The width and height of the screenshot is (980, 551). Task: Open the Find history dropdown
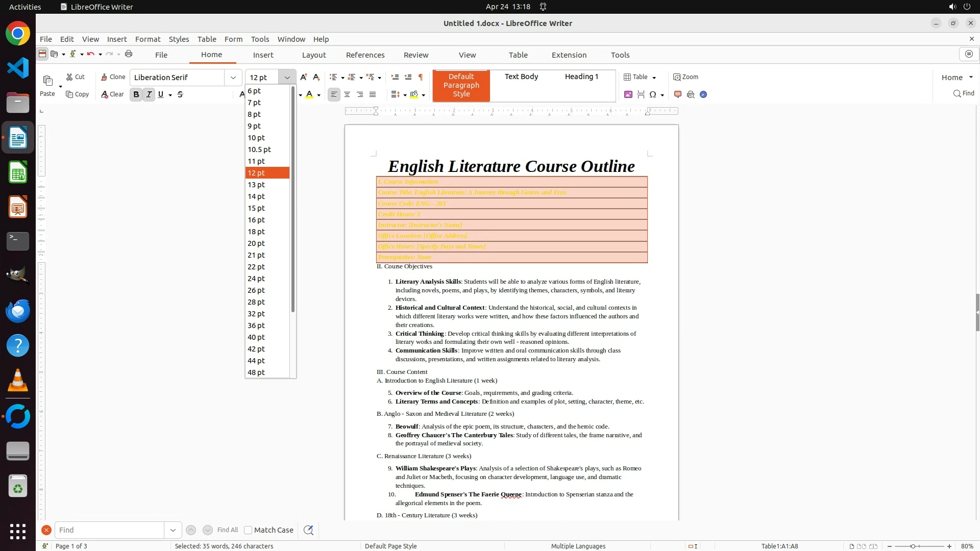coord(173,530)
